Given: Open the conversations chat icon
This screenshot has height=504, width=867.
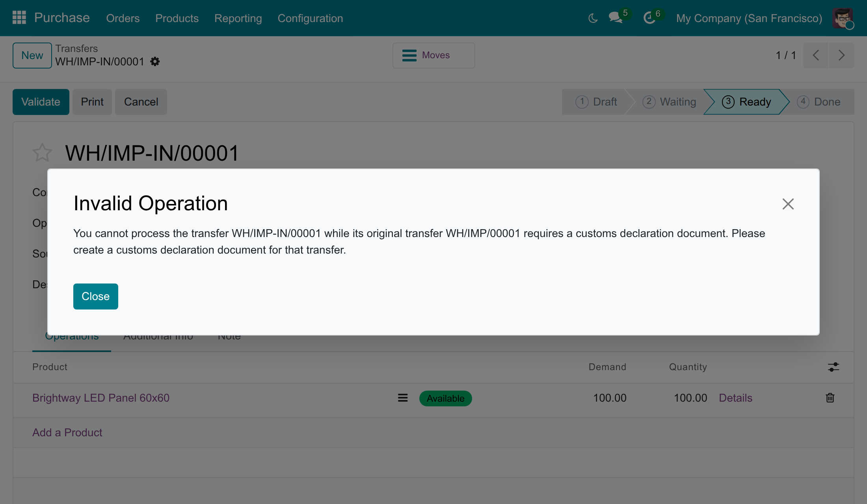Looking at the screenshot, I should pos(615,18).
